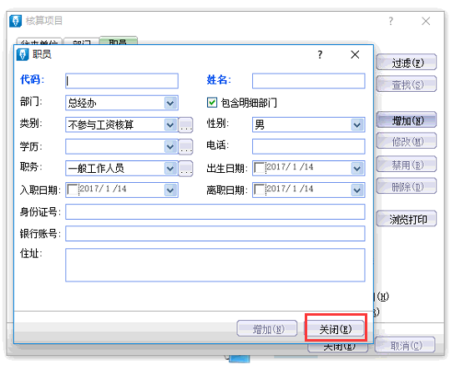Click 修改(M) button in 核算项目 window
The image size is (450, 365).
[406, 141]
